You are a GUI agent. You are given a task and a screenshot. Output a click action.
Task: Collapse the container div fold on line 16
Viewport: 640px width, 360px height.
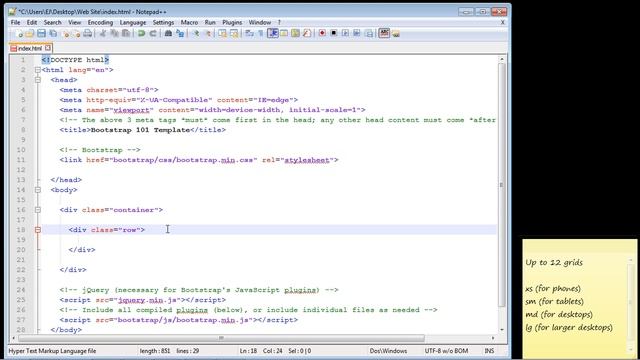[38, 210]
